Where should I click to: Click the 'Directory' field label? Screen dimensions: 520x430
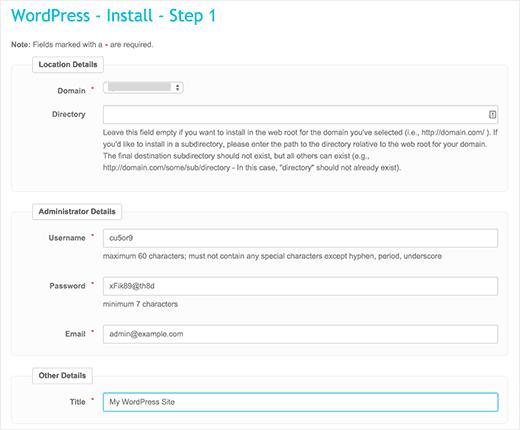tap(69, 114)
